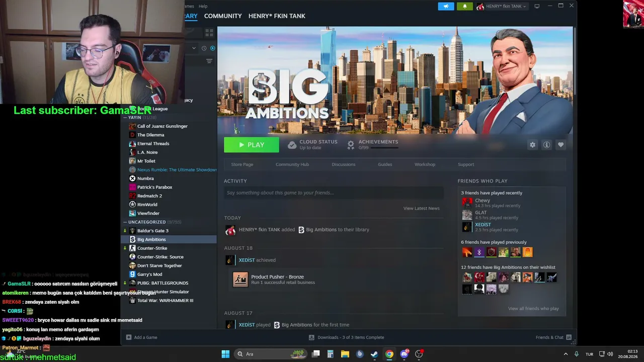Open File Explorer from taskbar
The image size is (644, 362).
point(345,354)
